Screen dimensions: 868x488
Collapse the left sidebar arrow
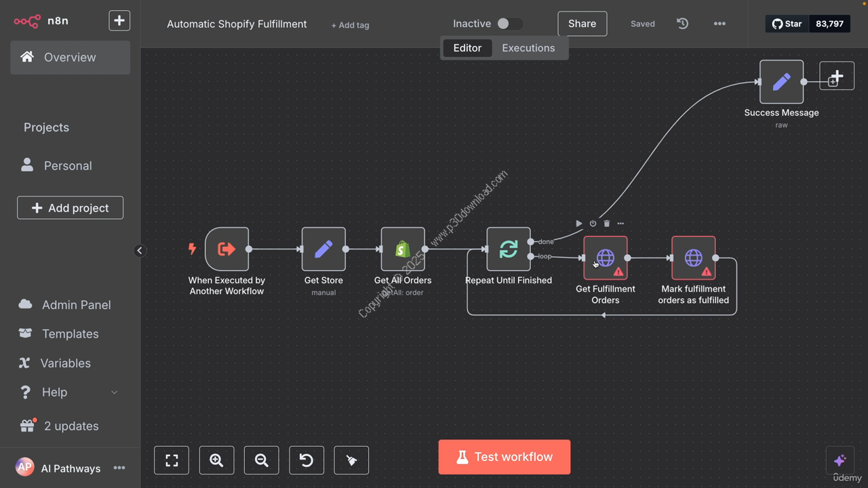(x=140, y=251)
